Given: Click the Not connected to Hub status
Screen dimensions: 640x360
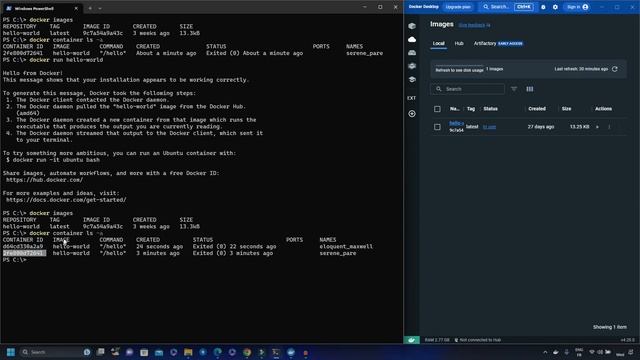Looking at the screenshot, I should point(478,340).
